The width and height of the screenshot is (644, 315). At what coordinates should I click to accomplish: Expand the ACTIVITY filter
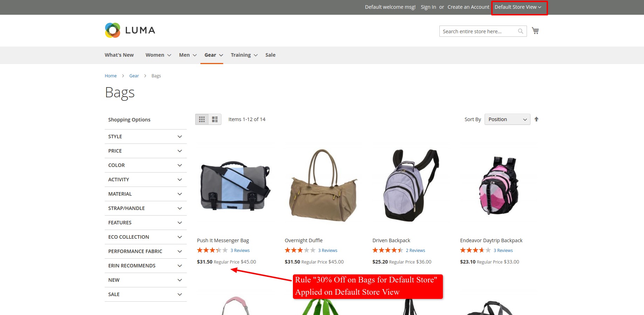(146, 180)
